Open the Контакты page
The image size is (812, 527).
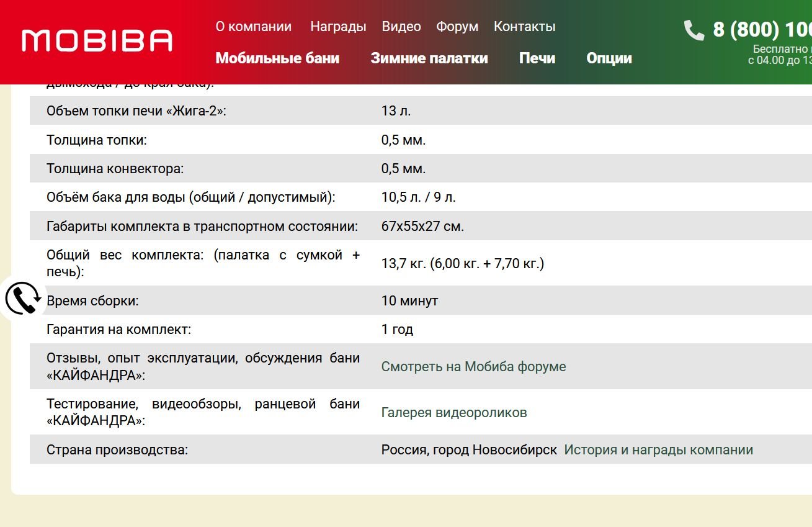[524, 27]
